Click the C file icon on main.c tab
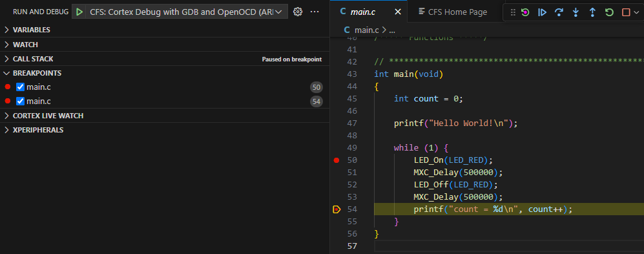The image size is (644, 254). click(343, 12)
